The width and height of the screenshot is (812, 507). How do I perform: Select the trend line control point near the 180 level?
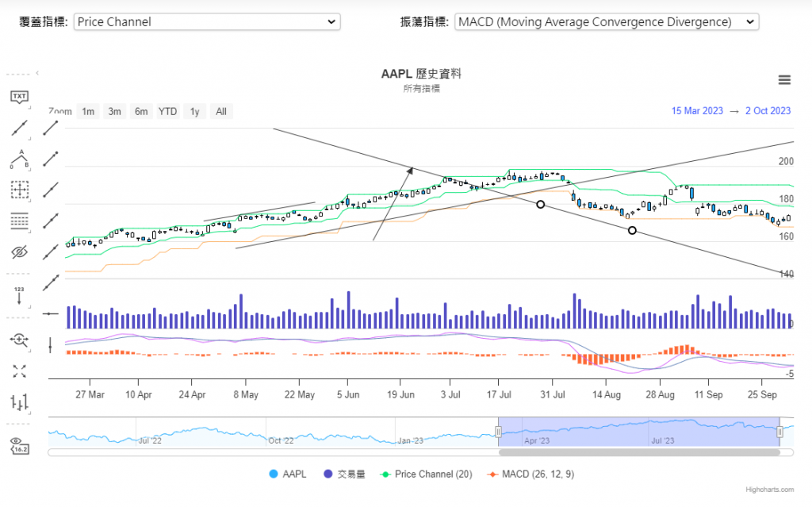tap(540, 204)
